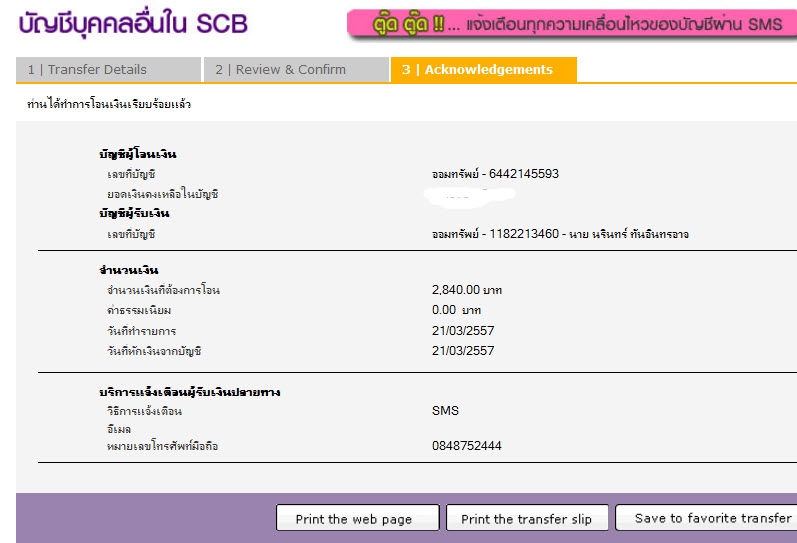The height and width of the screenshot is (543, 797).
Task: Select recipient account number 1182213460
Action: click(524, 234)
